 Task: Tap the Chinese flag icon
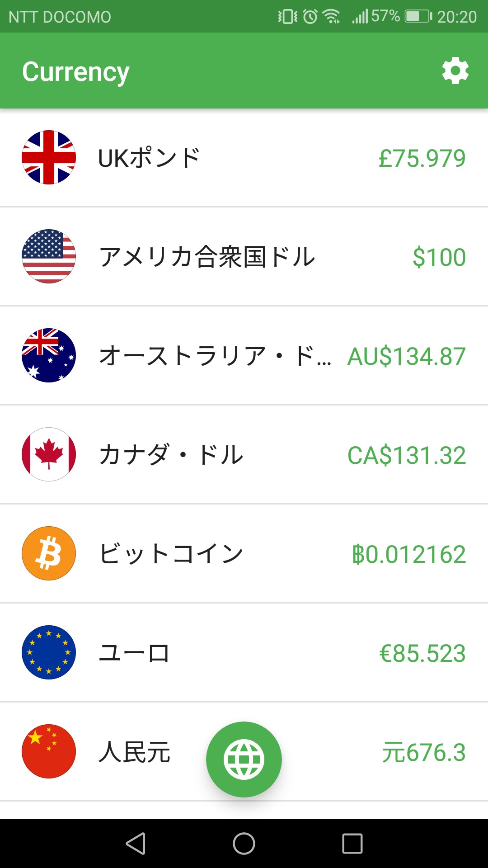[x=49, y=751]
